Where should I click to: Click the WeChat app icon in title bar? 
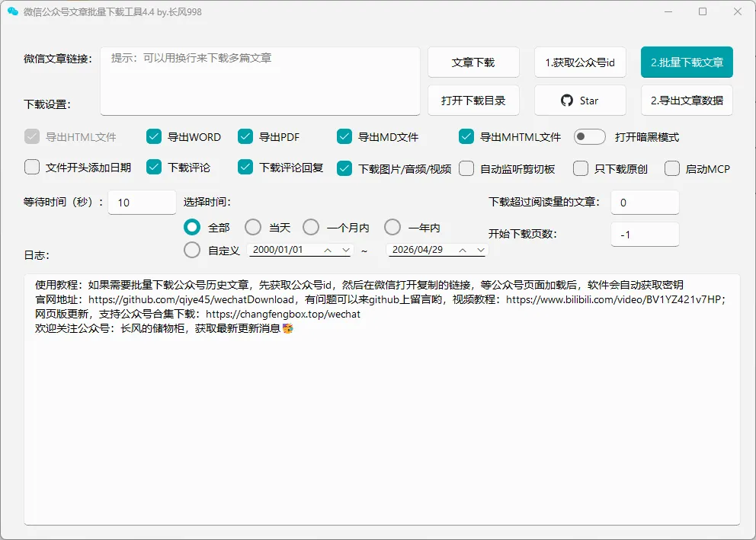coord(12,11)
